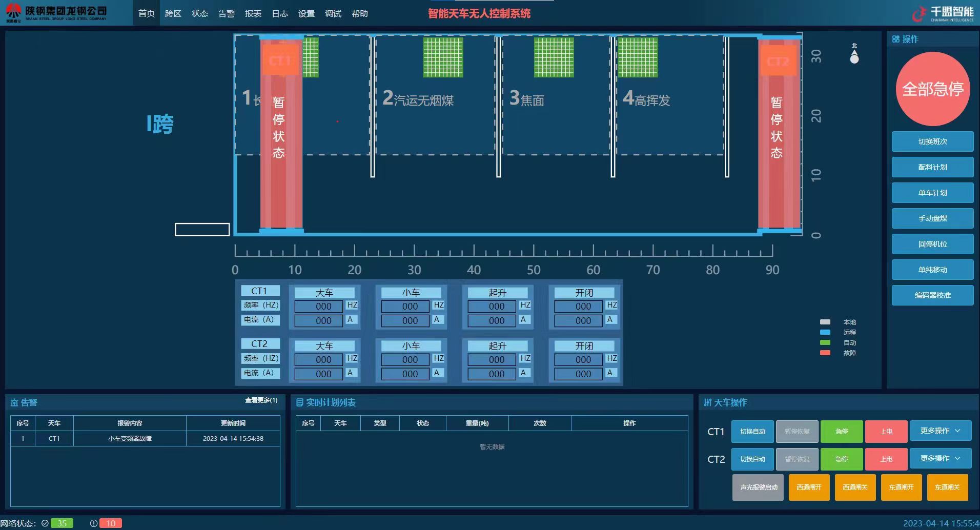Image resolution: width=980 pixels, height=530 pixels.
Task: Expand CT1 更多操作 dropdown
Action: coord(940,431)
